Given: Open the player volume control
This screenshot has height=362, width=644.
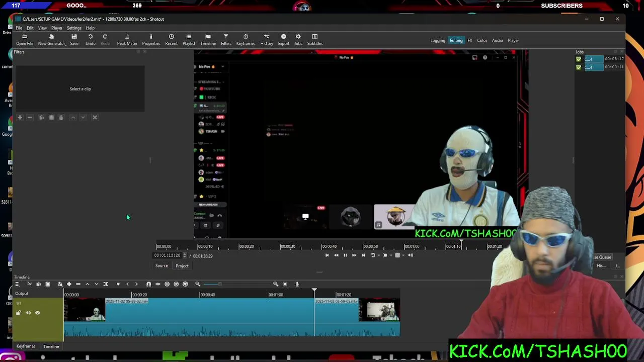Looking at the screenshot, I should click(x=410, y=255).
